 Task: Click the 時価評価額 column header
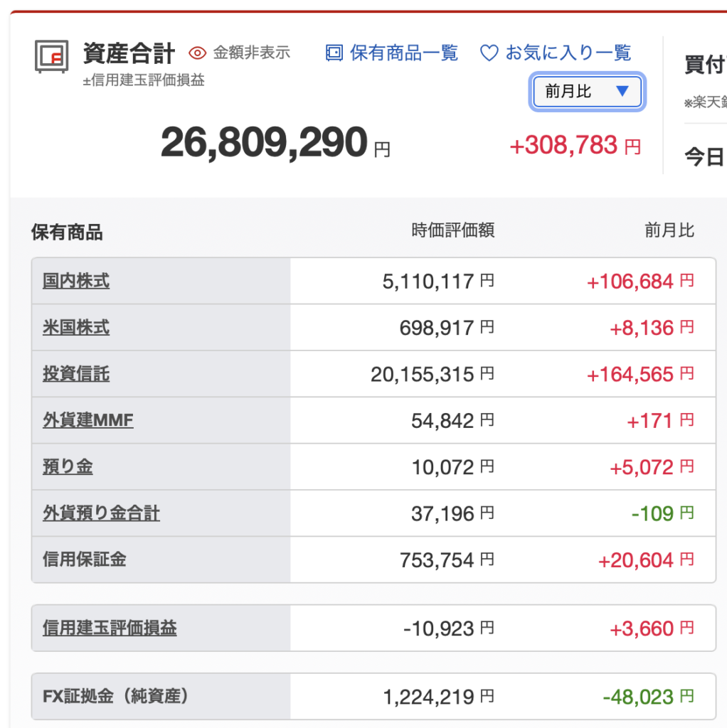click(x=453, y=230)
